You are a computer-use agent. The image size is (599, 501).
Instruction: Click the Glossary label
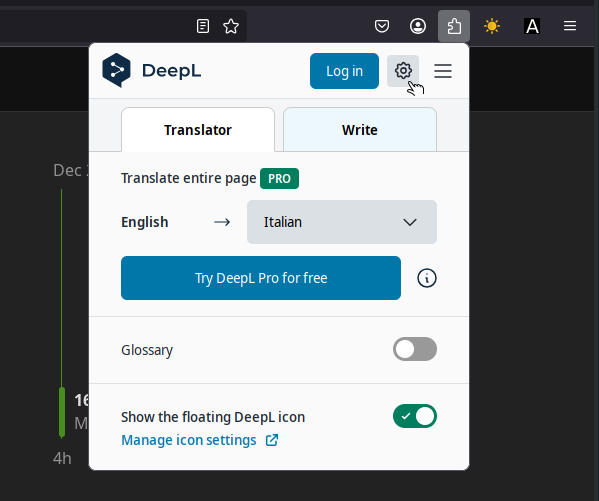coord(147,350)
